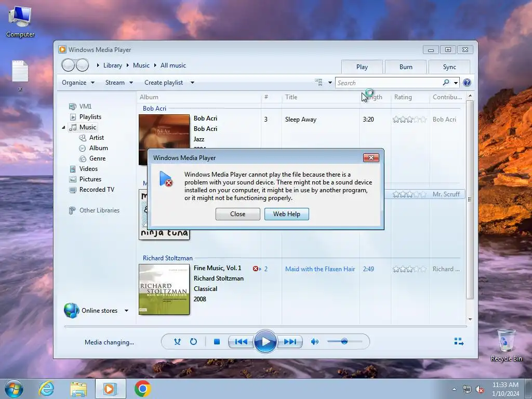The height and width of the screenshot is (399, 532).
Task: Open the Play tab
Action: pyautogui.click(x=362, y=67)
